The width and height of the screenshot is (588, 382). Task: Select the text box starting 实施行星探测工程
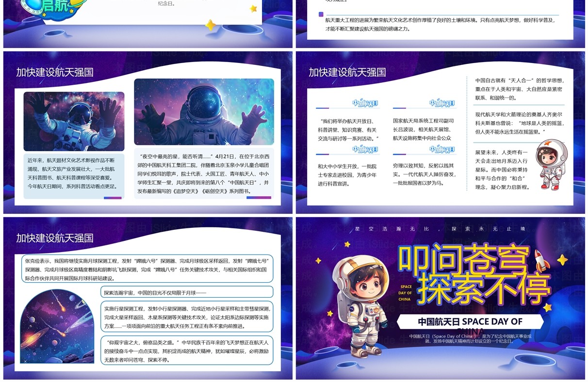coord(187,317)
